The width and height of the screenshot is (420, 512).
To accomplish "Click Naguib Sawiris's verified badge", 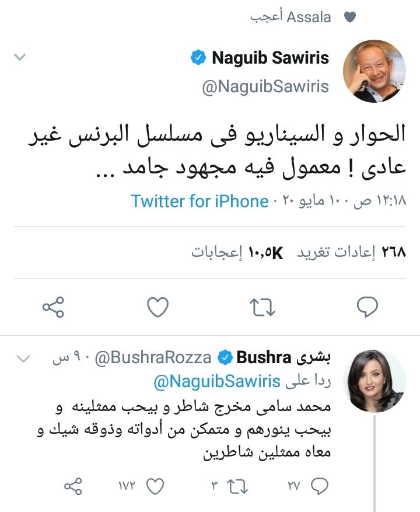I will [x=198, y=57].
